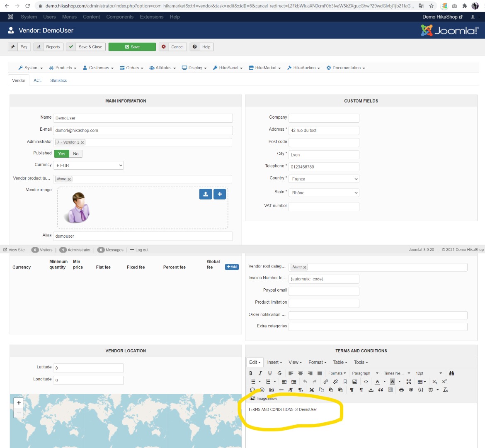Open the Currency dropdown showing EUR
The height and width of the screenshot is (448, 485).
pyautogui.click(x=89, y=166)
